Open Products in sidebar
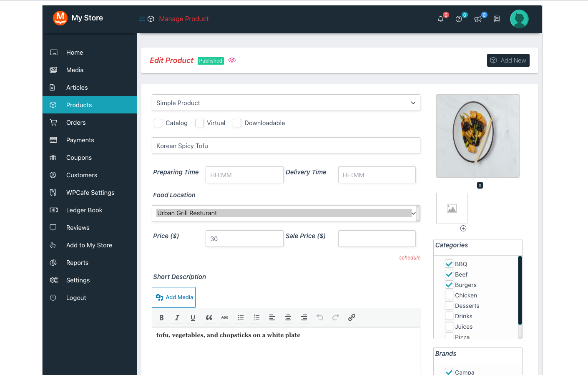This screenshot has height=375, width=588. click(90, 105)
